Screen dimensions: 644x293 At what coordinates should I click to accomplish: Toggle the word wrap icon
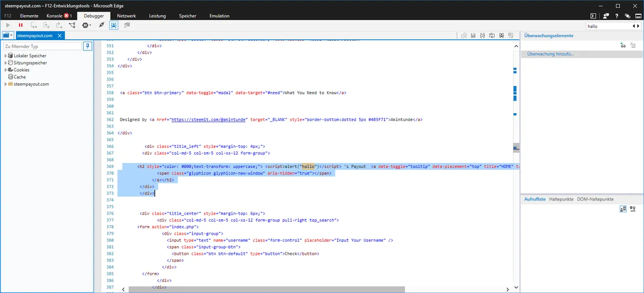tap(492, 35)
